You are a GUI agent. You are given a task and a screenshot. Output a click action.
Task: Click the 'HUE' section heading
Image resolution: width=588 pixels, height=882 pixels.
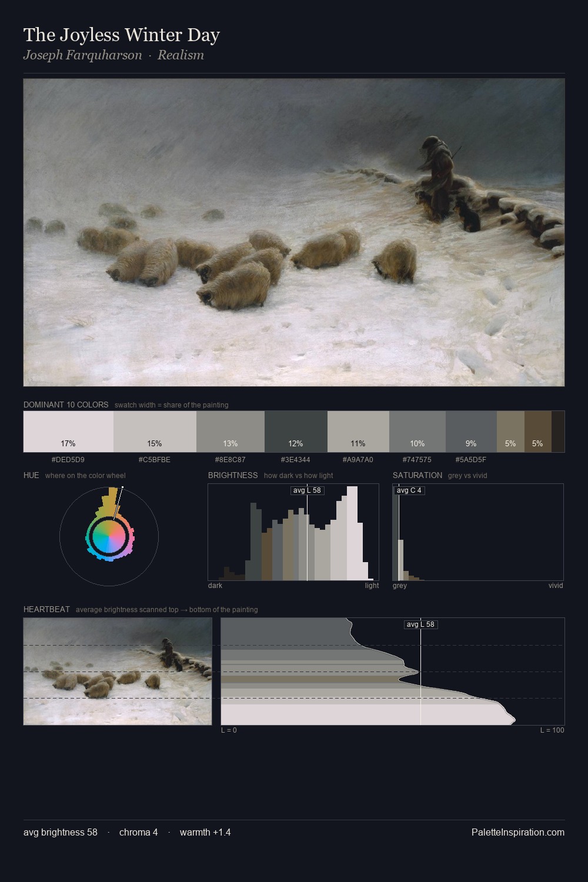[x=31, y=475]
